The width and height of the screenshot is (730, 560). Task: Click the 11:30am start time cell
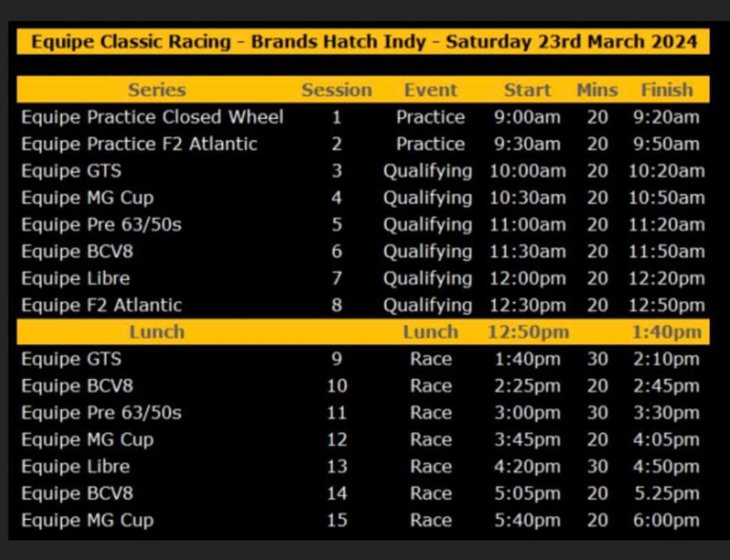tap(527, 252)
